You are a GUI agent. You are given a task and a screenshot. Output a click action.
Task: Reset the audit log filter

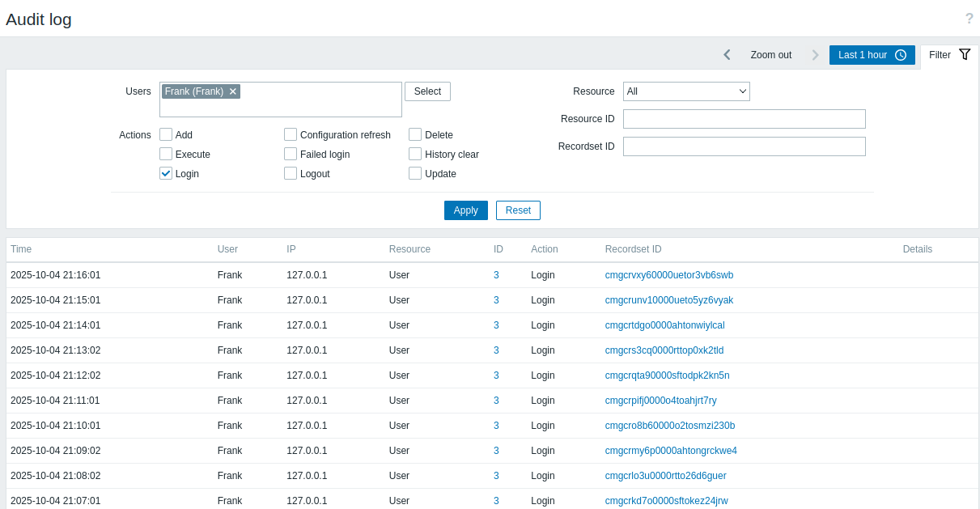click(x=518, y=210)
